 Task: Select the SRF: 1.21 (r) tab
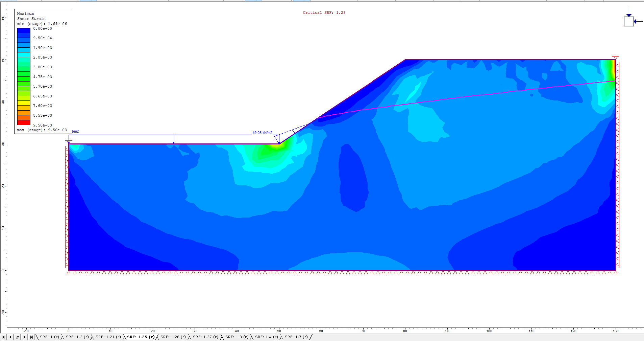tap(108, 337)
